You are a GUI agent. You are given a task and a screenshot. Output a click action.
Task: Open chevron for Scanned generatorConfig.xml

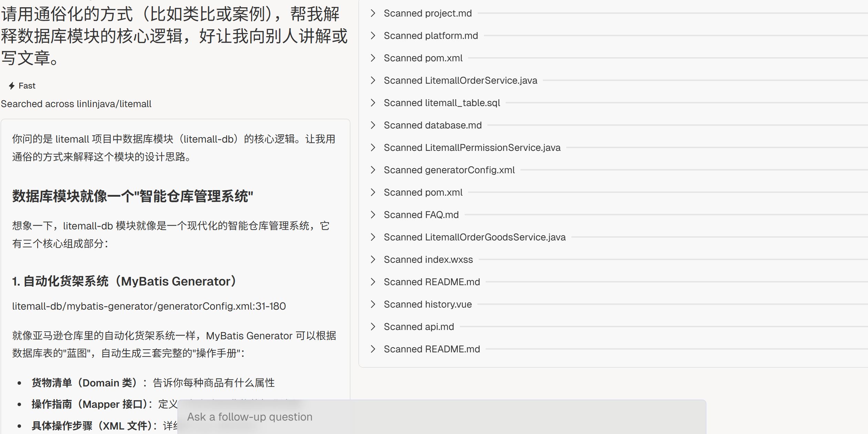pyautogui.click(x=373, y=170)
